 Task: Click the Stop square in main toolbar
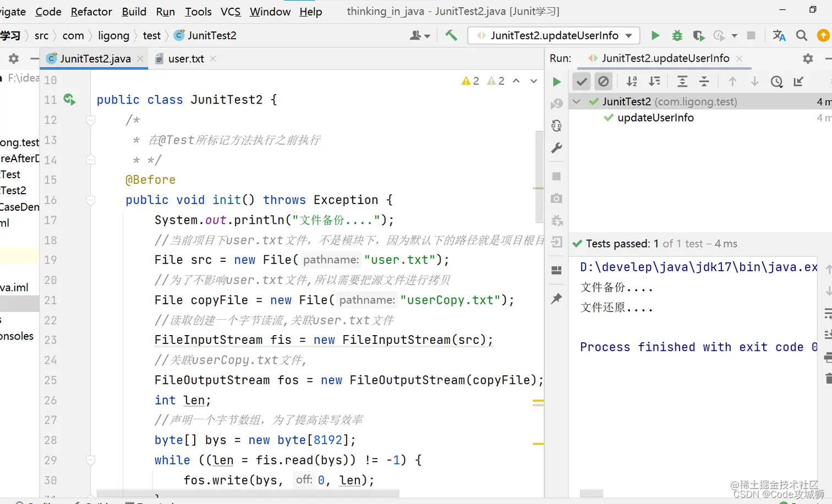click(x=751, y=35)
